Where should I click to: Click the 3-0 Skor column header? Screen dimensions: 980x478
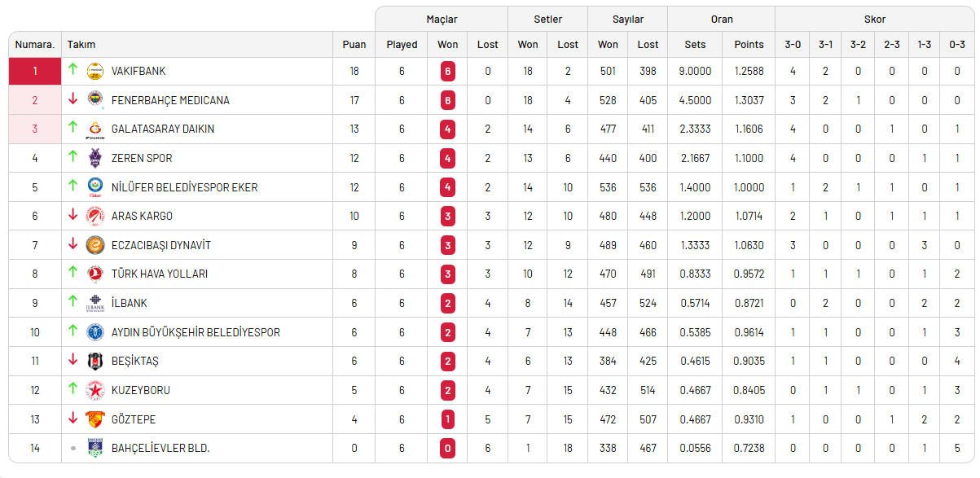pyautogui.click(x=793, y=45)
